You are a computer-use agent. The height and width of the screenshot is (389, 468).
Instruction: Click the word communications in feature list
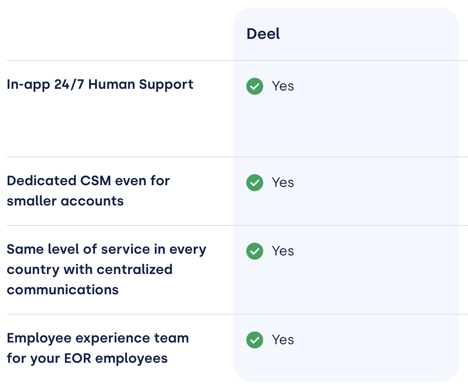point(63,290)
